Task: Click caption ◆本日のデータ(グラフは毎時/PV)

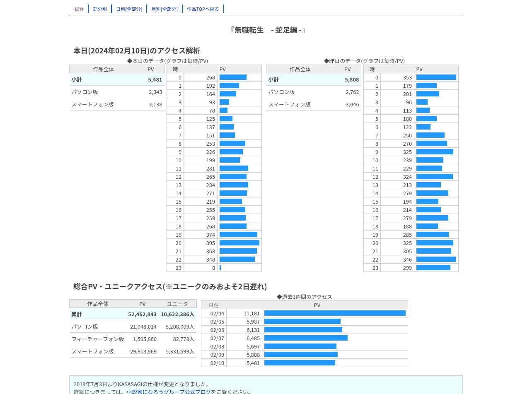Action: coord(167,61)
